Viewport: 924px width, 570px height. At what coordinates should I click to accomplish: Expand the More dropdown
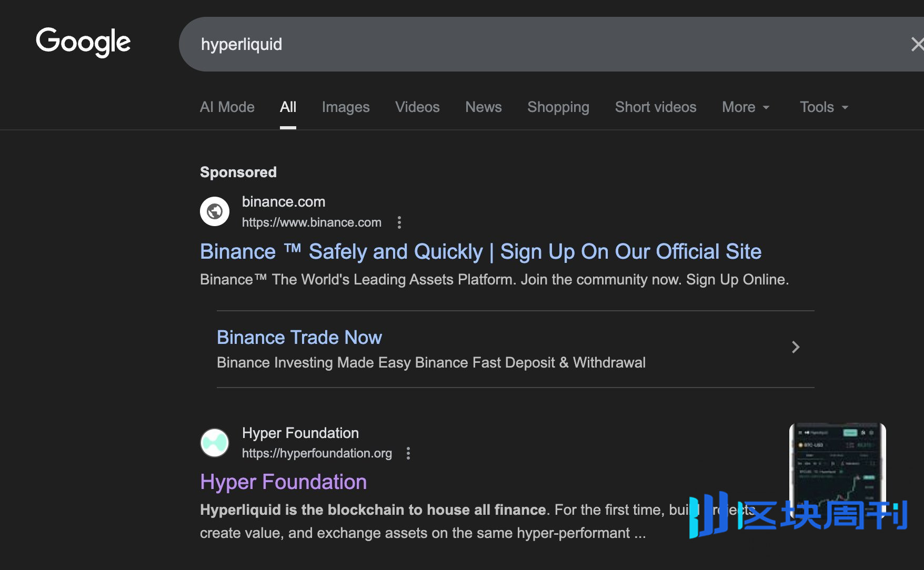click(x=746, y=107)
